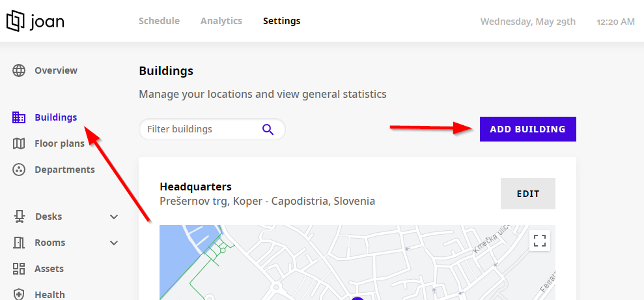644x300 pixels.
Task: Click the Buildings page heading
Action: point(166,71)
